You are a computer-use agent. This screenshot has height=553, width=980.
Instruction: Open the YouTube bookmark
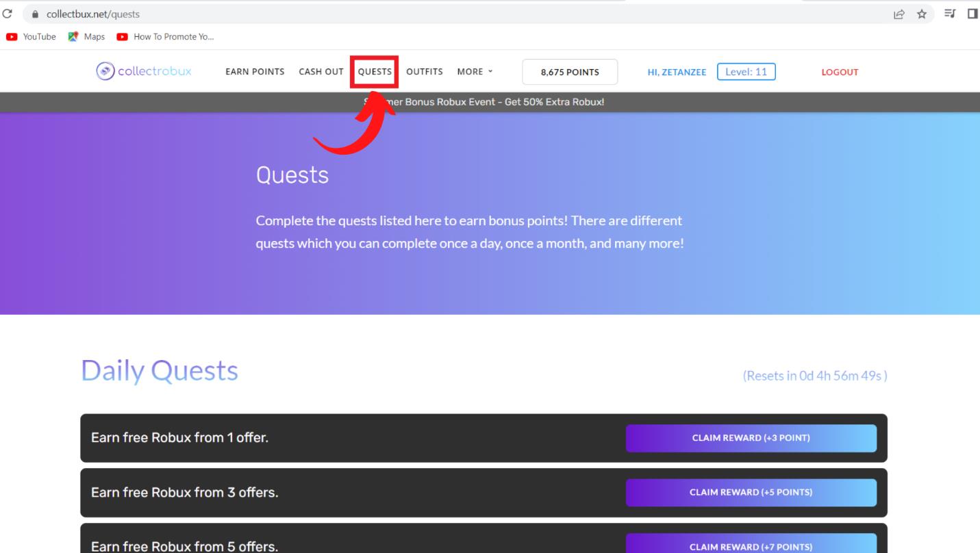[x=32, y=37]
